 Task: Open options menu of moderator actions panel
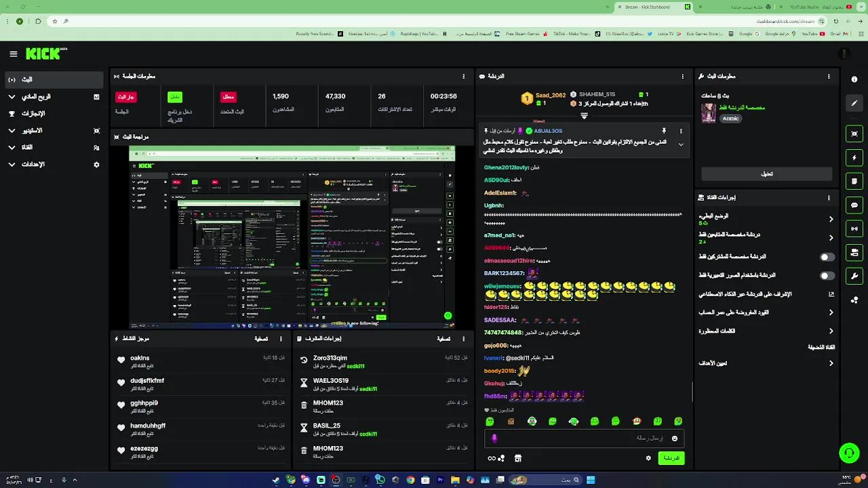[x=464, y=339]
